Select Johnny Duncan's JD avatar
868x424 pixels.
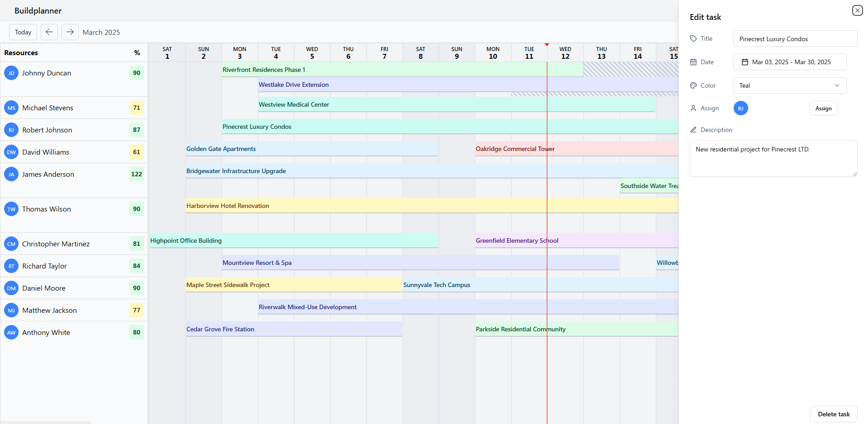(x=11, y=73)
